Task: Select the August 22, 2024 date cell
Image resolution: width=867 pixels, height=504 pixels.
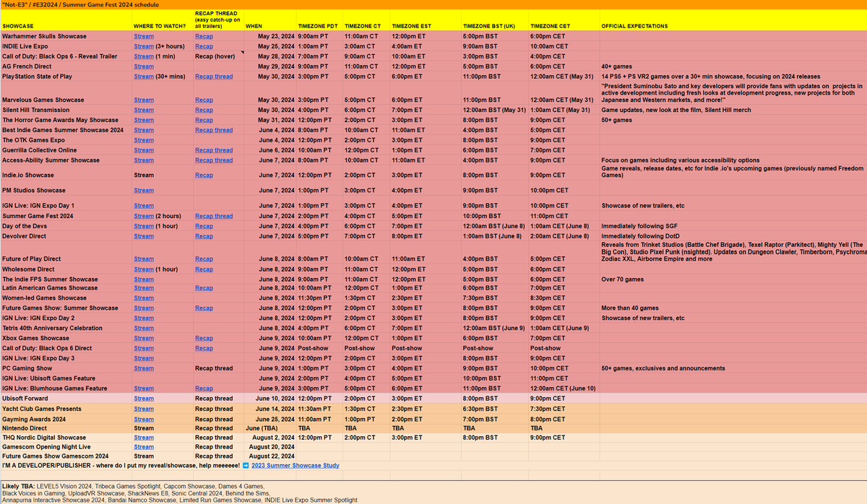Action: click(269, 456)
